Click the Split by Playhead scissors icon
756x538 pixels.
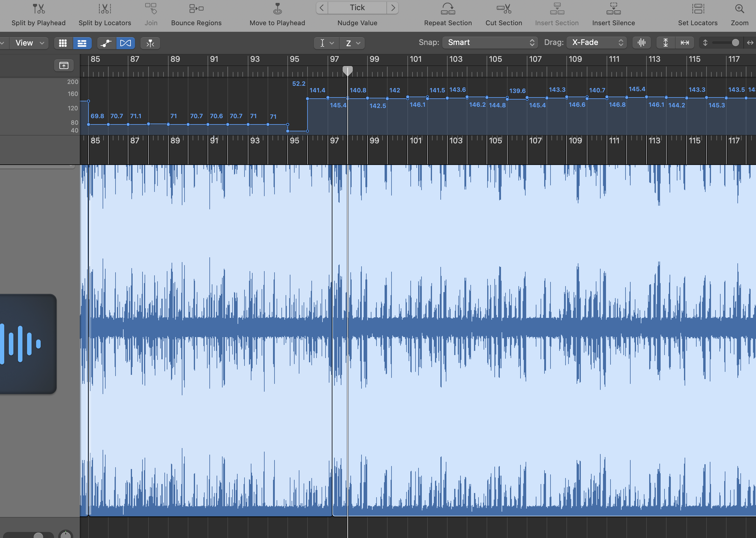click(x=38, y=9)
